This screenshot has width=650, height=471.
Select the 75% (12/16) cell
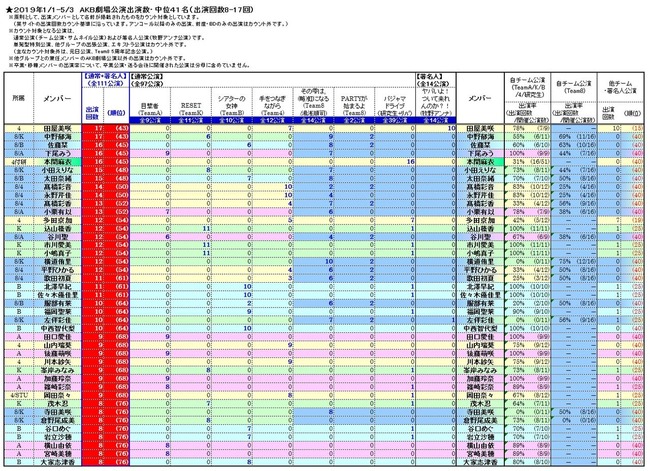click(x=574, y=262)
